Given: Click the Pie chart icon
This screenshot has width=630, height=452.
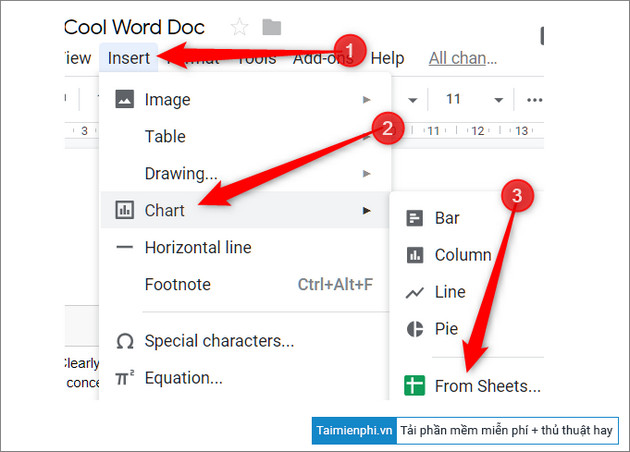Looking at the screenshot, I should (414, 329).
